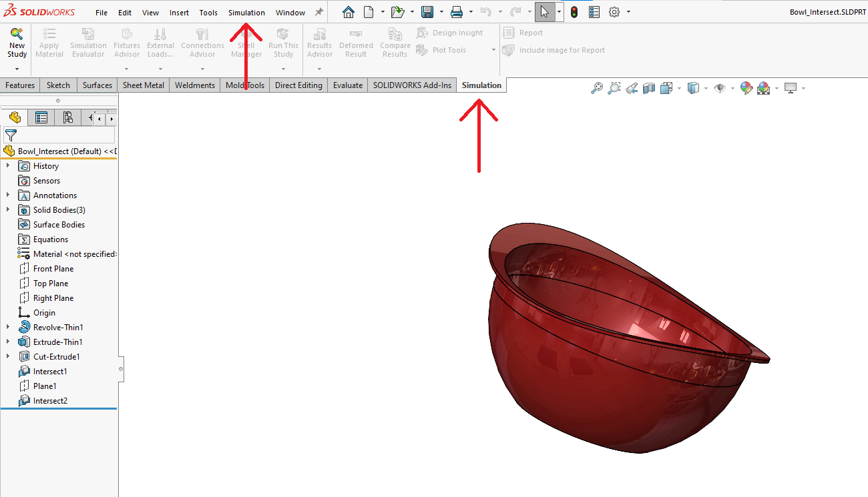Click the Zoom to Fit magnifier icon
The width and height of the screenshot is (868, 497).
point(597,88)
